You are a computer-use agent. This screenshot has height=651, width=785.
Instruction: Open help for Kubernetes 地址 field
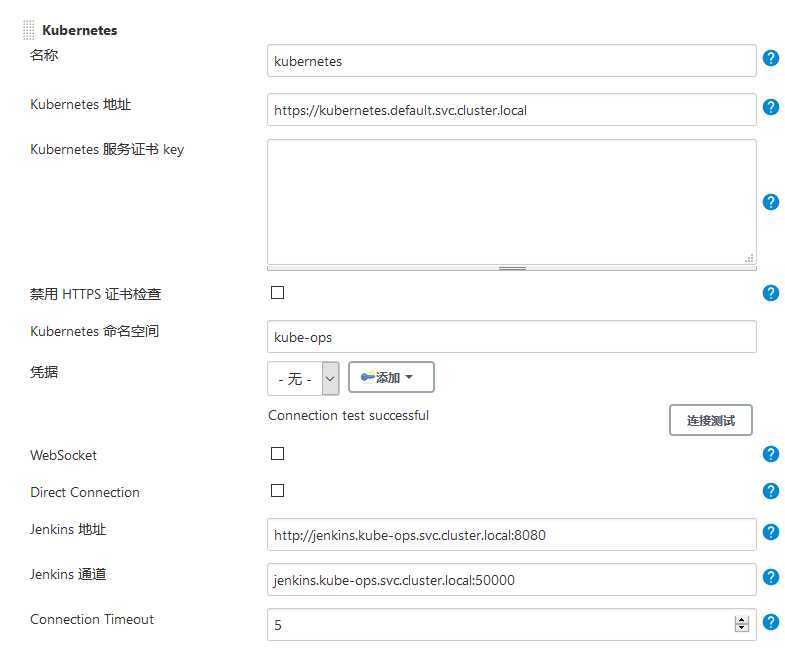tap(770, 107)
